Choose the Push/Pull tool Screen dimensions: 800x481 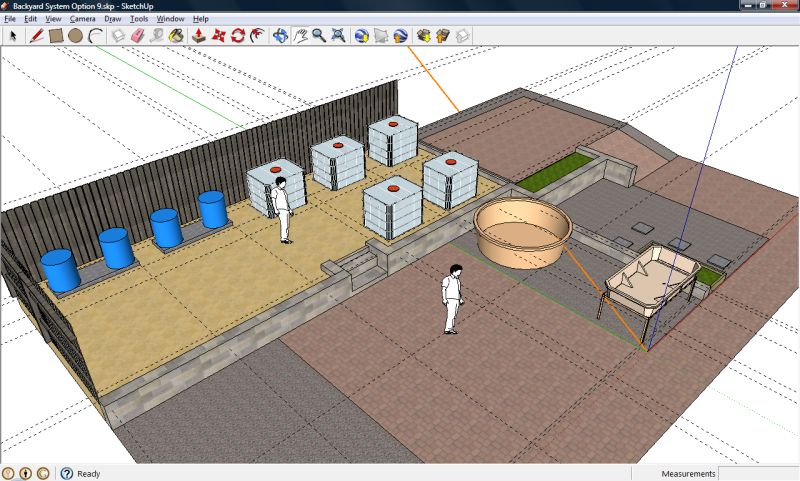(x=199, y=36)
